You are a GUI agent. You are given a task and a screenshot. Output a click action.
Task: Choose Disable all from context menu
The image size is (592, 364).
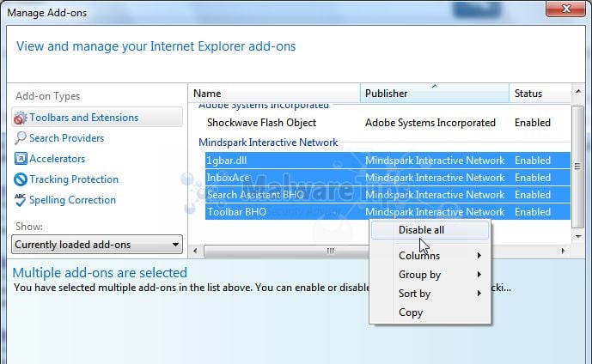tap(421, 230)
